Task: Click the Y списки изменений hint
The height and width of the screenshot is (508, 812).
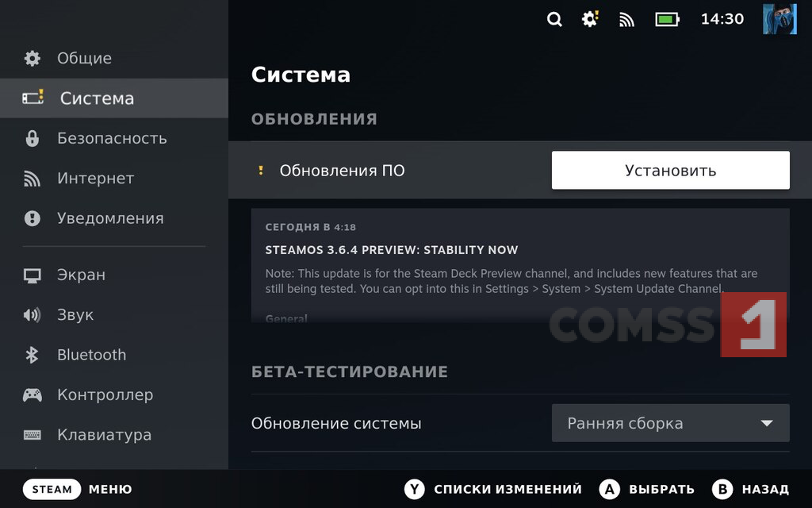Action: 493,489
